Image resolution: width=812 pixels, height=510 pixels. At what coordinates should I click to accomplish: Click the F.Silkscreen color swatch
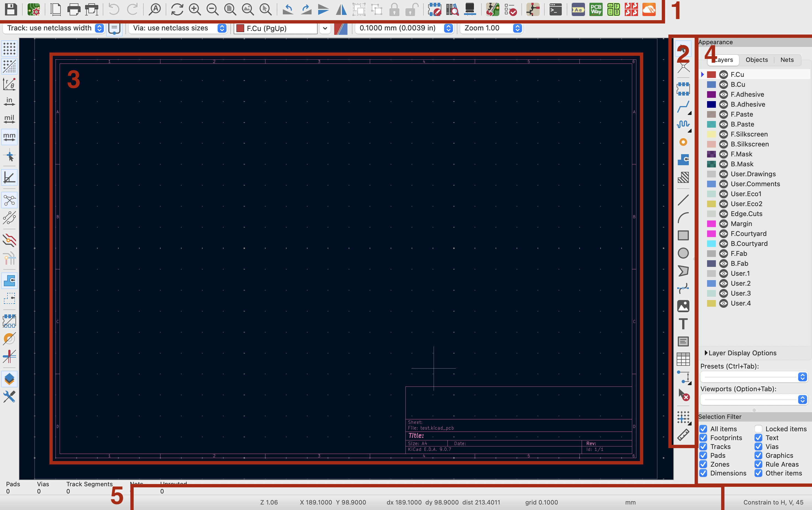click(x=711, y=134)
